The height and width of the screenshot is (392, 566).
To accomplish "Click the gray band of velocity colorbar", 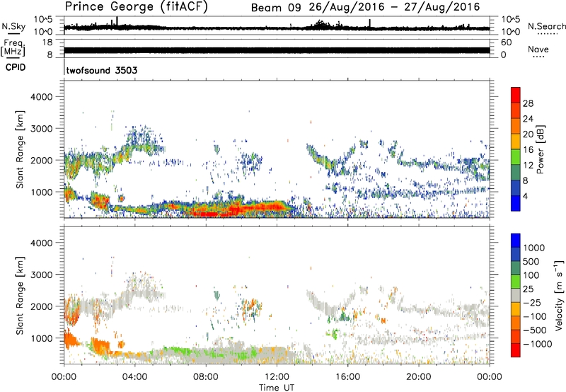I will pos(516,295).
